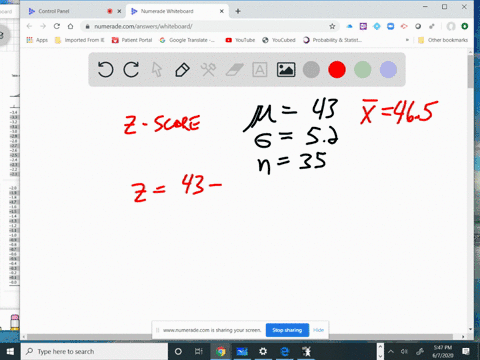Choose the lavender color swatch
The image size is (480, 360).
(x=388, y=70)
